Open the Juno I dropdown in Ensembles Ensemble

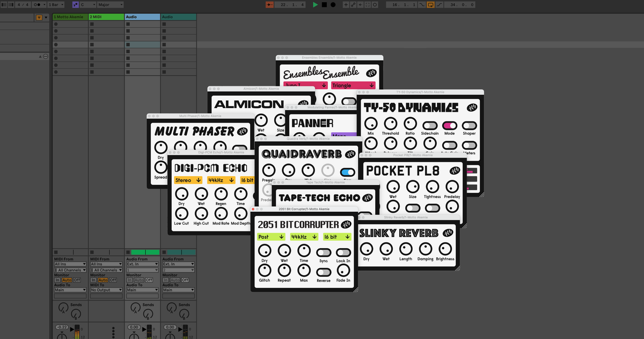point(305,85)
